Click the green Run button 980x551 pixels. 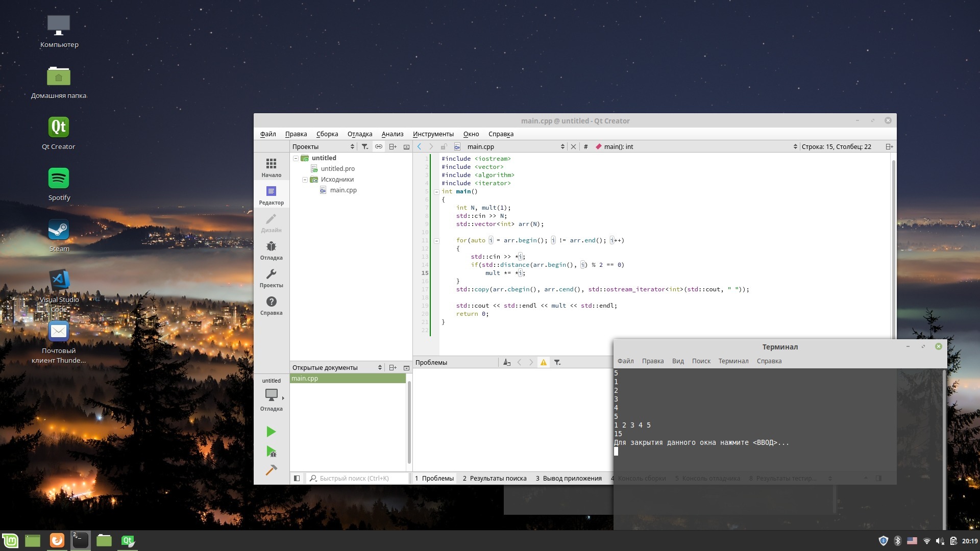pyautogui.click(x=271, y=432)
